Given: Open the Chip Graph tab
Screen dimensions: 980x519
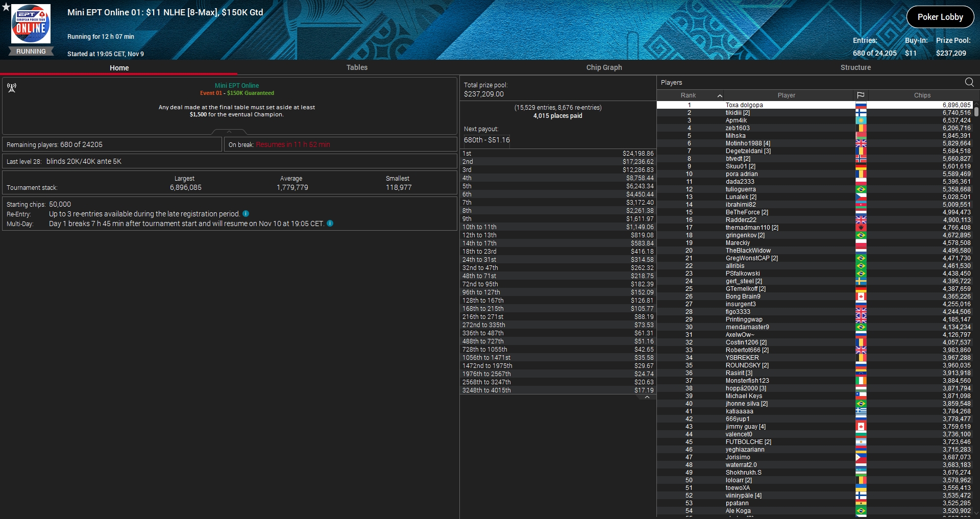Looking at the screenshot, I should [x=604, y=67].
